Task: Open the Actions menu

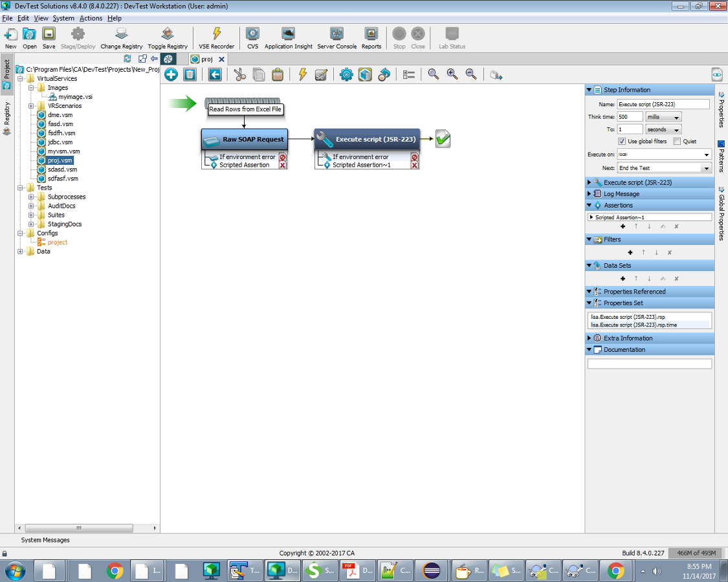Action: (91, 18)
